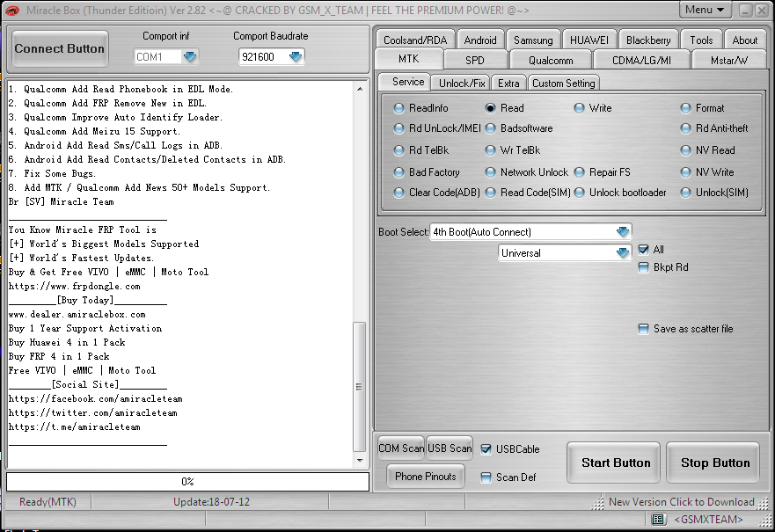775x532 pixels.
Task: Switch to the Coolsand/RDA tab
Action: pyautogui.click(x=415, y=40)
